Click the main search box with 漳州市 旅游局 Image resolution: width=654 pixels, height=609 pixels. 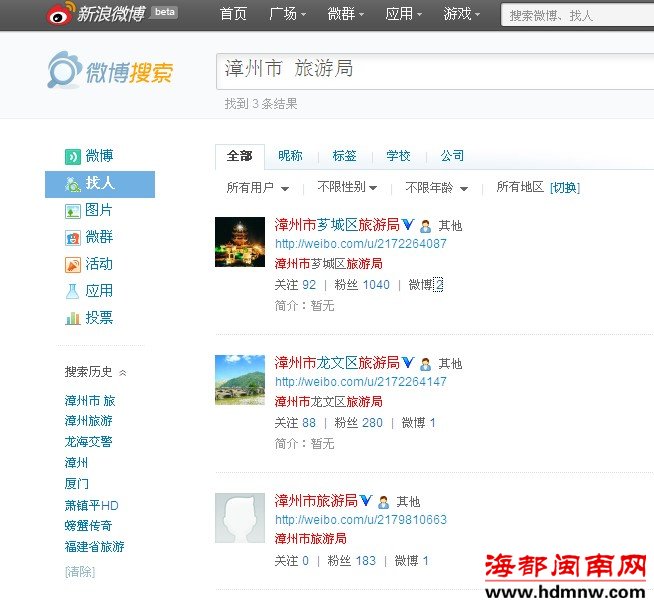(x=435, y=71)
